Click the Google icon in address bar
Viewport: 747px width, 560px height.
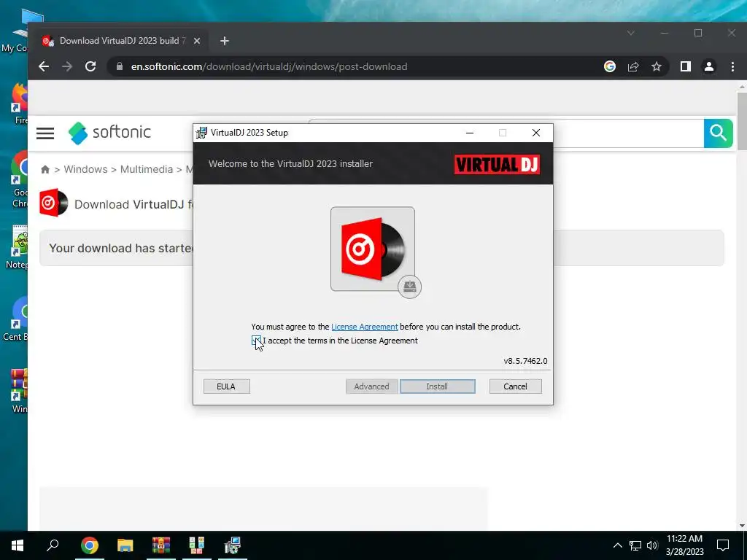click(x=610, y=66)
